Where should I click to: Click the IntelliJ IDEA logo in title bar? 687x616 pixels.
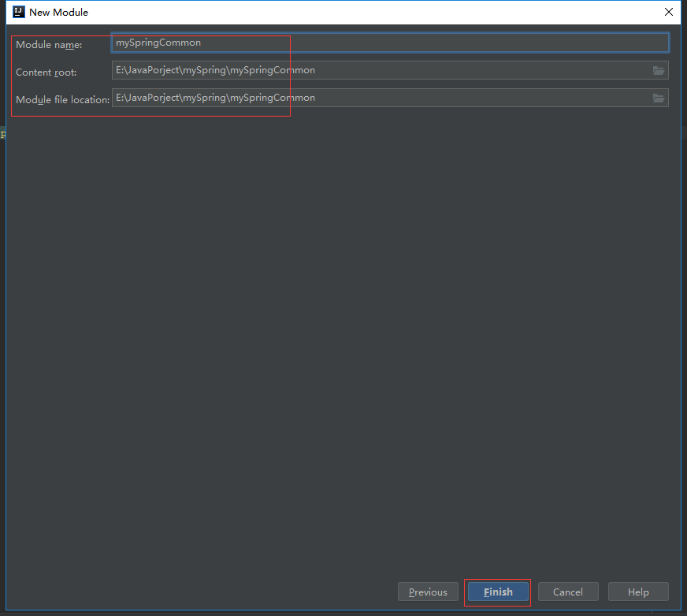tap(19, 12)
